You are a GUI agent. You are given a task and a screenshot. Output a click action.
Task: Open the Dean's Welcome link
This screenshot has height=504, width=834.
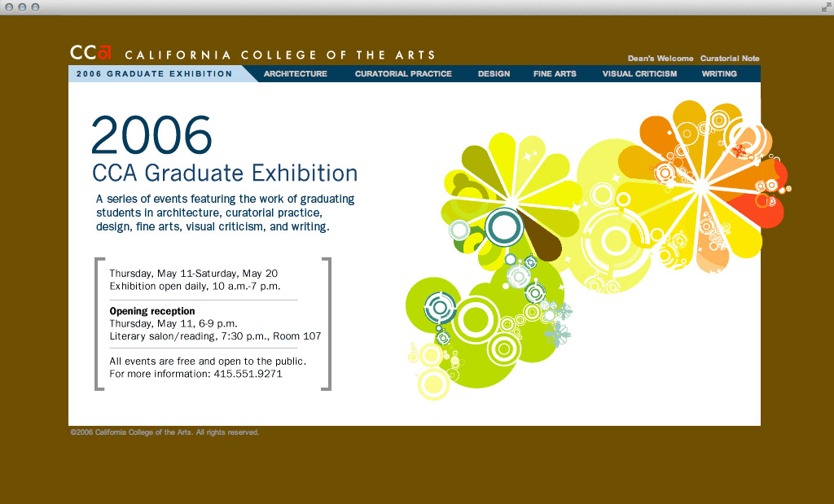point(661,59)
